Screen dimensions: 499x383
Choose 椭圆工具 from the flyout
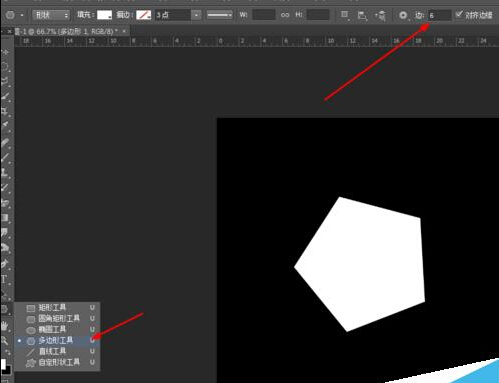coord(57,329)
